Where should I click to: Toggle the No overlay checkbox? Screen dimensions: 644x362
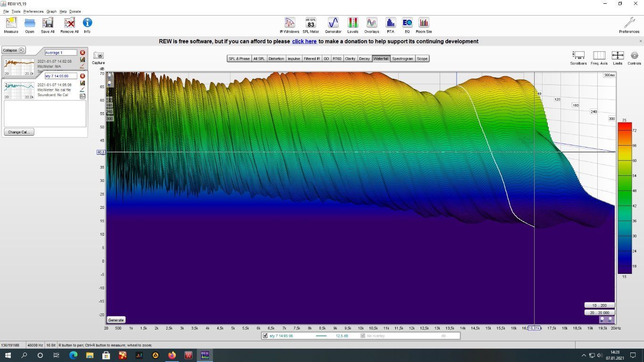pos(363,336)
